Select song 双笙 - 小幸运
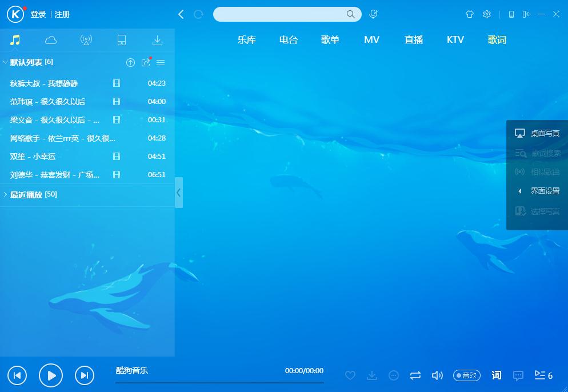 [87, 157]
